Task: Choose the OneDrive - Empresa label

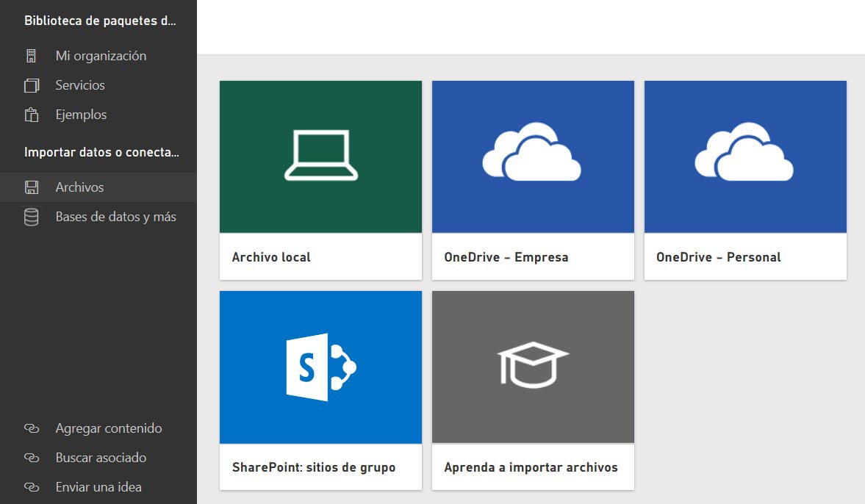Action: click(506, 258)
